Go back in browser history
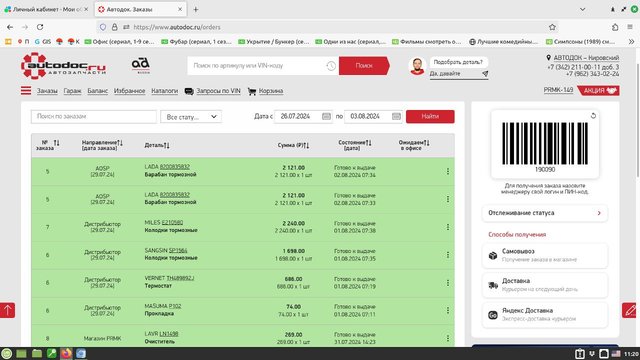 tap(10, 27)
